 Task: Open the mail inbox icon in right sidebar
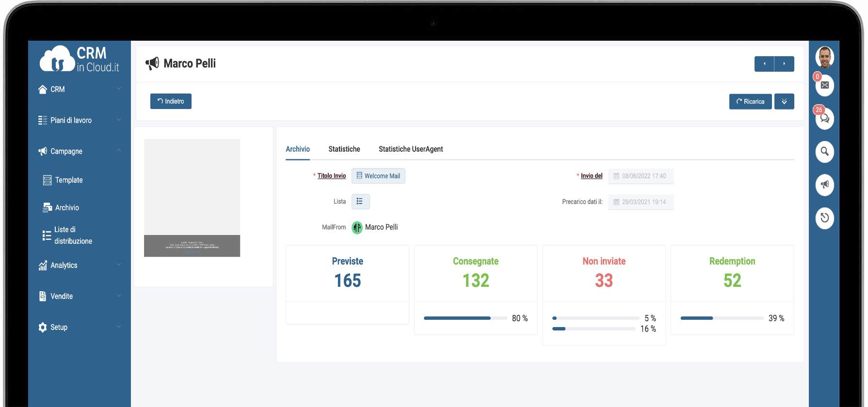click(x=824, y=86)
